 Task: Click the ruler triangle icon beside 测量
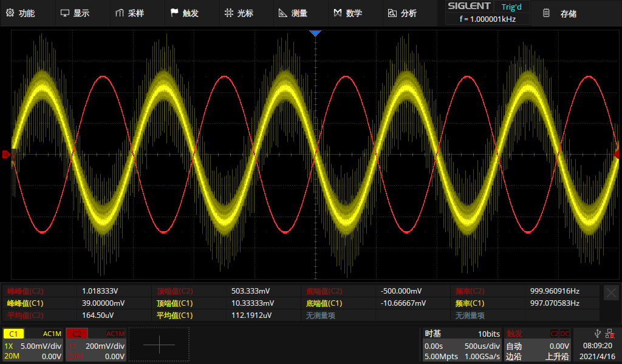coord(283,13)
